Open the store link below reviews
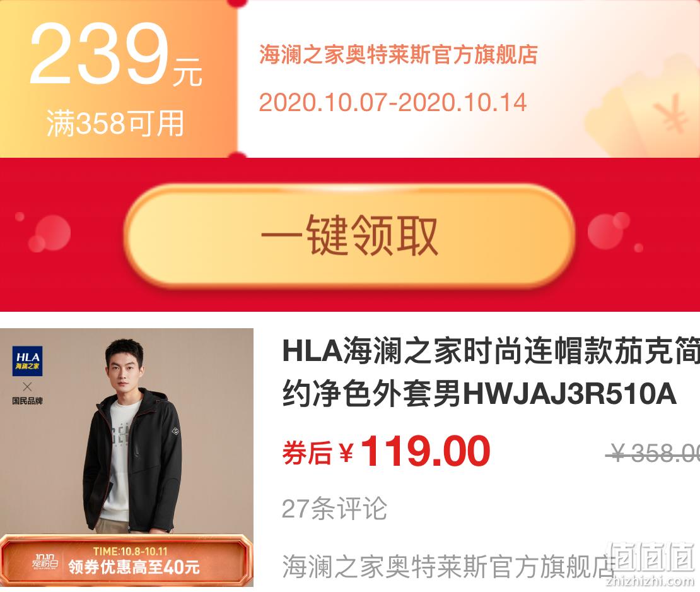 click(x=447, y=566)
